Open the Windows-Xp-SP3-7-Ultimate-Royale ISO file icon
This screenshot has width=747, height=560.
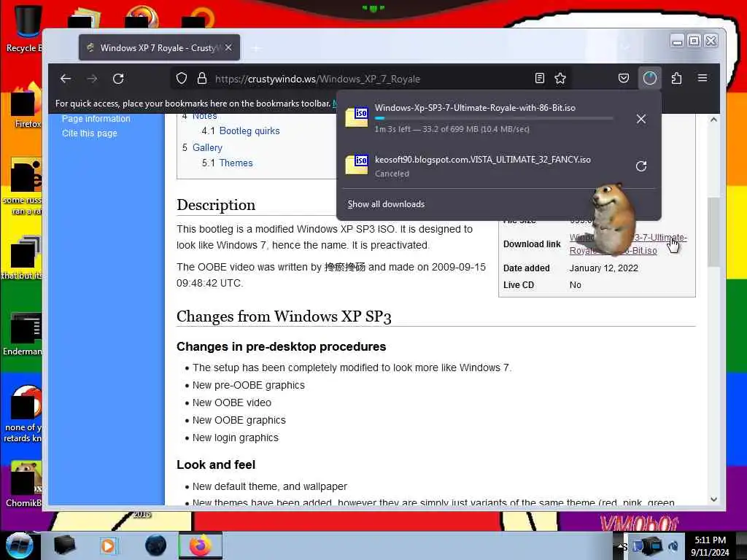click(357, 117)
